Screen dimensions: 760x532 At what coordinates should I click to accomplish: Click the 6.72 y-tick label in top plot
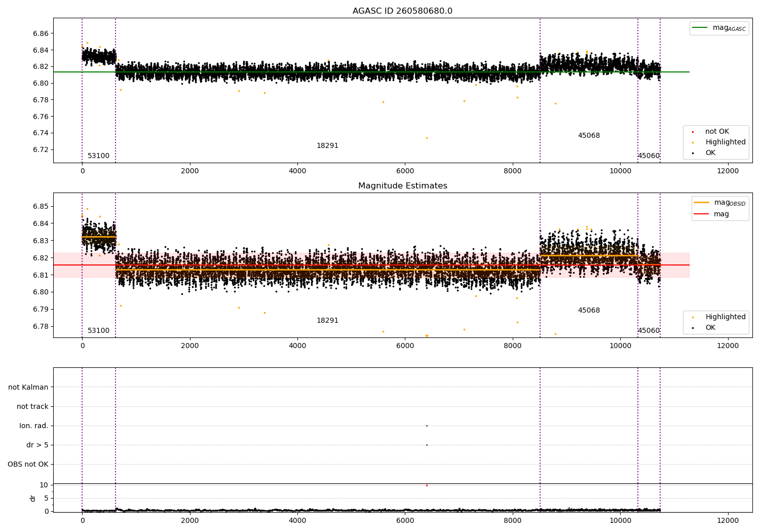(41, 150)
